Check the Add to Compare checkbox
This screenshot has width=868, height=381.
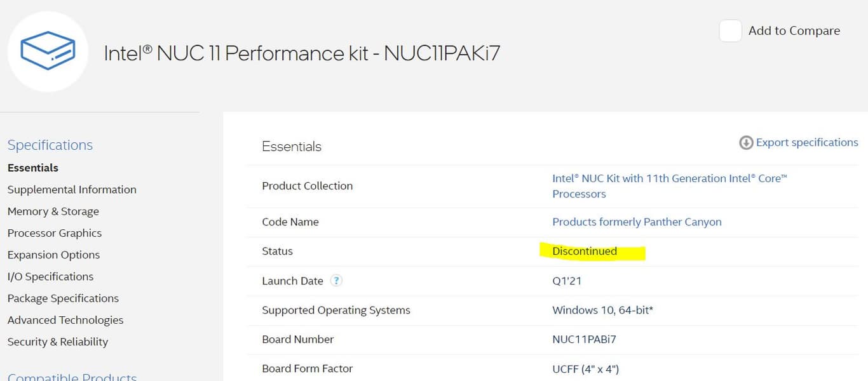730,31
